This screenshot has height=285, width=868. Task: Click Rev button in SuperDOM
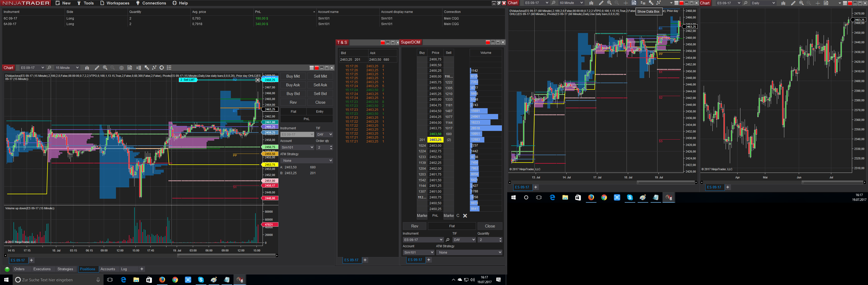pos(414,226)
